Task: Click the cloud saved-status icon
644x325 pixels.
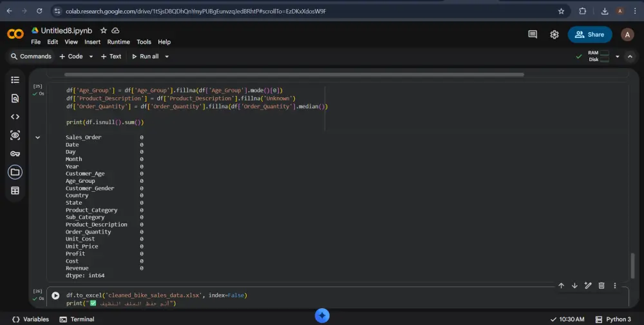Action: tap(115, 30)
